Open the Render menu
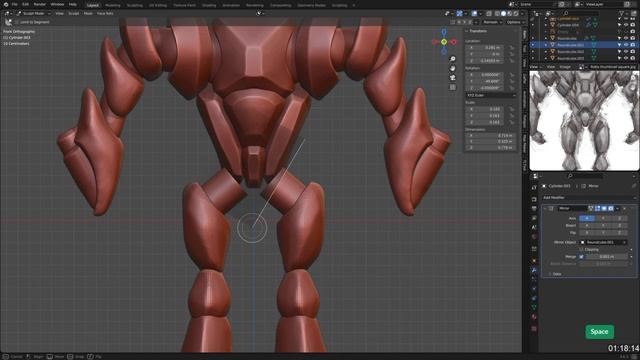This screenshot has height=360, width=640. (x=40, y=4)
